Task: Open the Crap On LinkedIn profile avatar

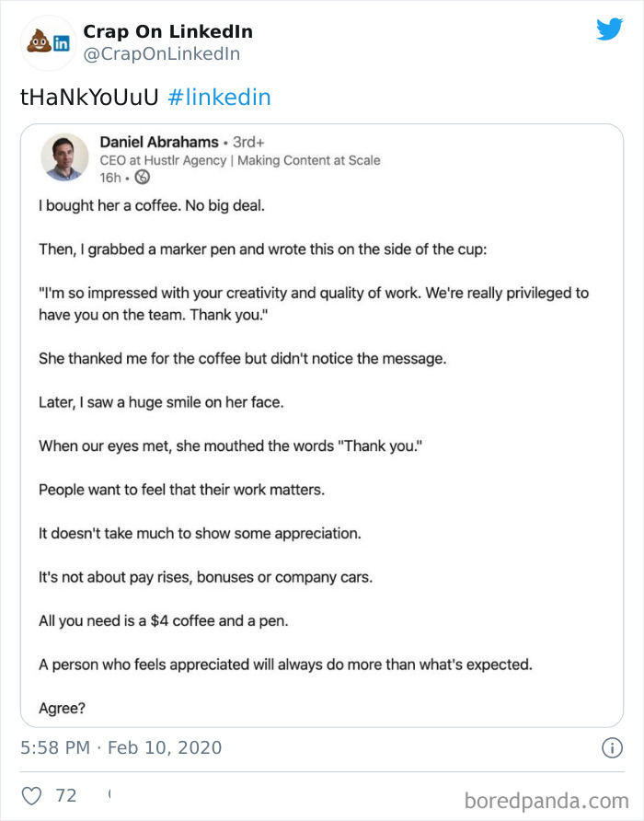Action: coord(46,42)
